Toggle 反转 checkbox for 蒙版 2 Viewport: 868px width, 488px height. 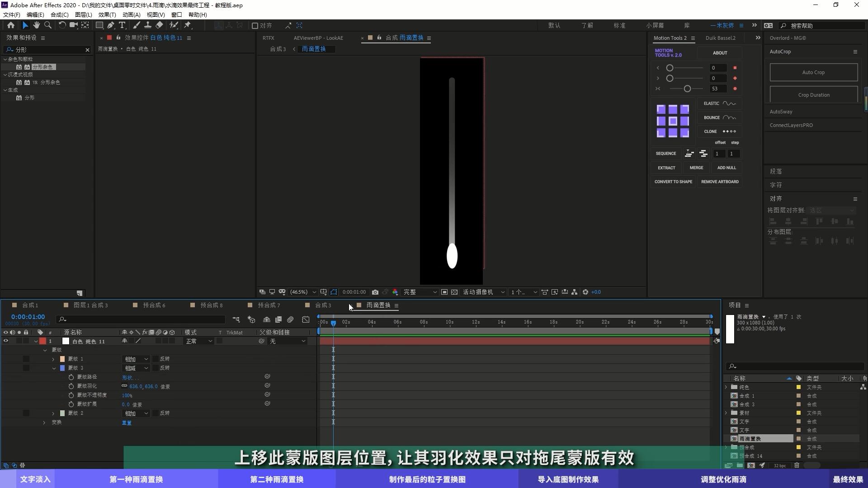(x=156, y=413)
